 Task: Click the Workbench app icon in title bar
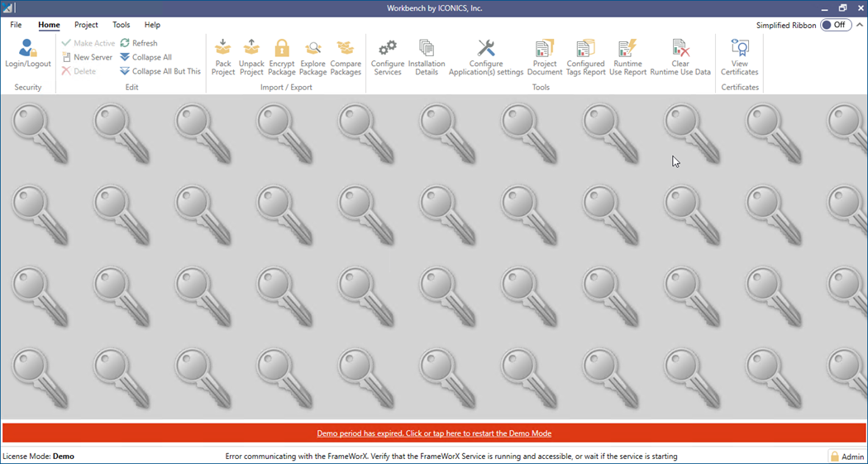[x=9, y=8]
